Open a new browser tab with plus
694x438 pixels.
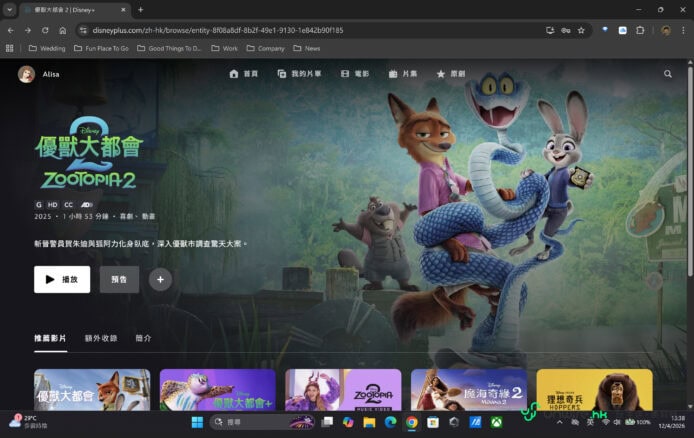140,9
